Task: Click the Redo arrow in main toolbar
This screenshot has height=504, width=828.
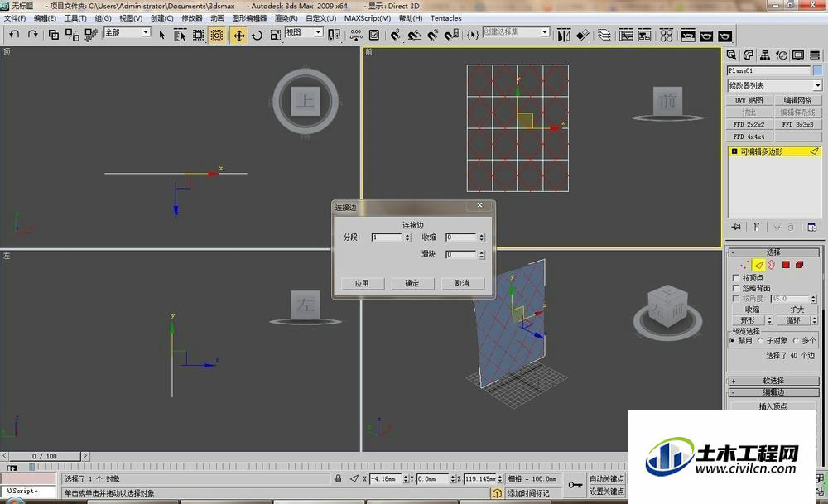Action: [33, 35]
